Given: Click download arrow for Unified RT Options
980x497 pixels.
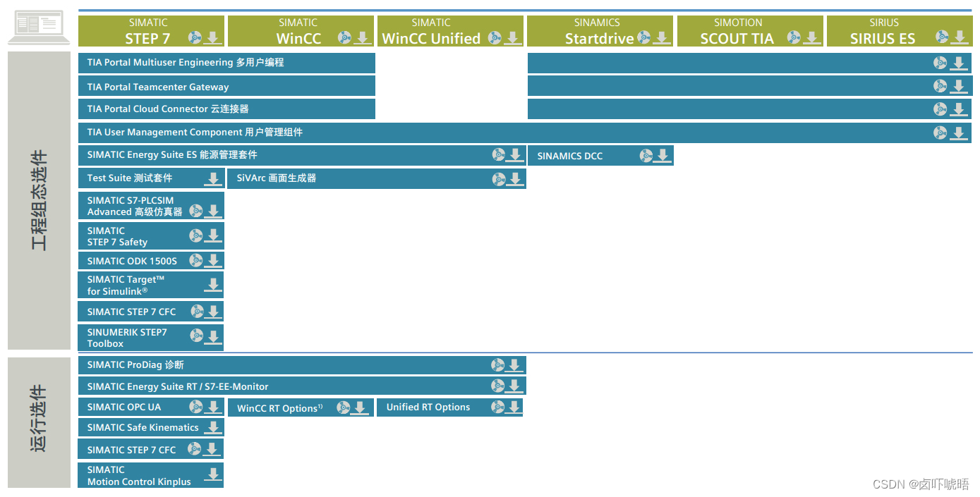Looking at the screenshot, I should [x=514, y=407].
